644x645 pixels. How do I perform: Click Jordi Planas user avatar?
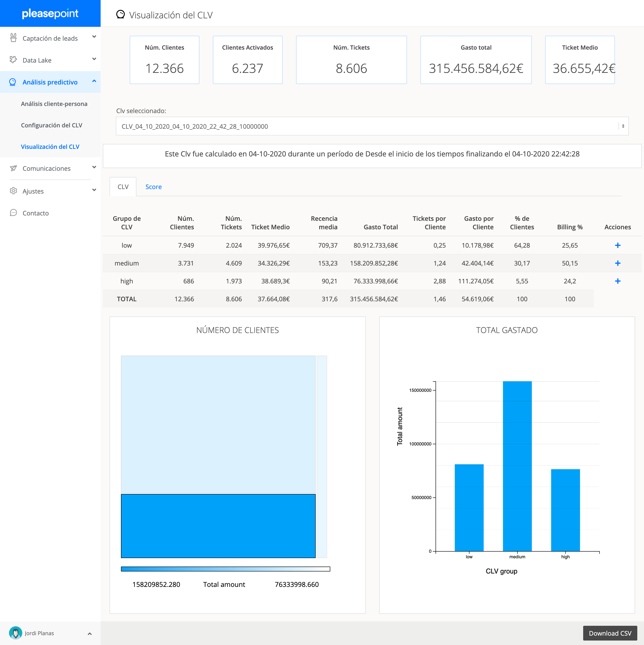[15, 633]
